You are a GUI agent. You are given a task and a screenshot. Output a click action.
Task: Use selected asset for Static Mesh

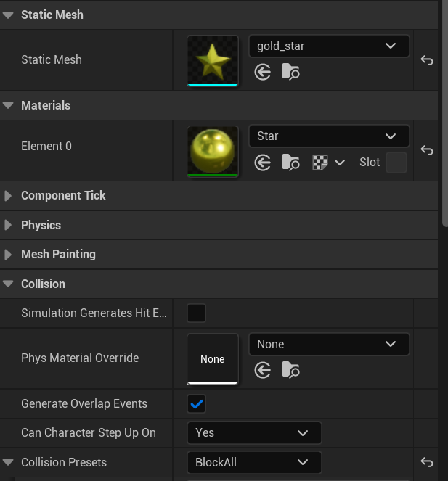tap(263, 73)
